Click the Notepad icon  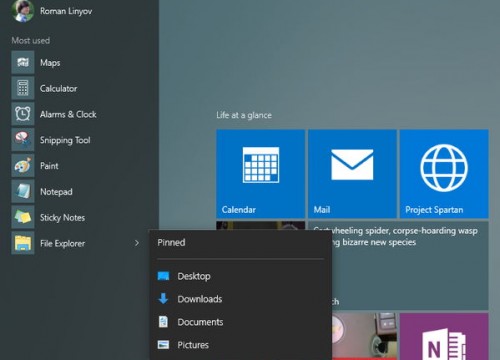point(23,191)
